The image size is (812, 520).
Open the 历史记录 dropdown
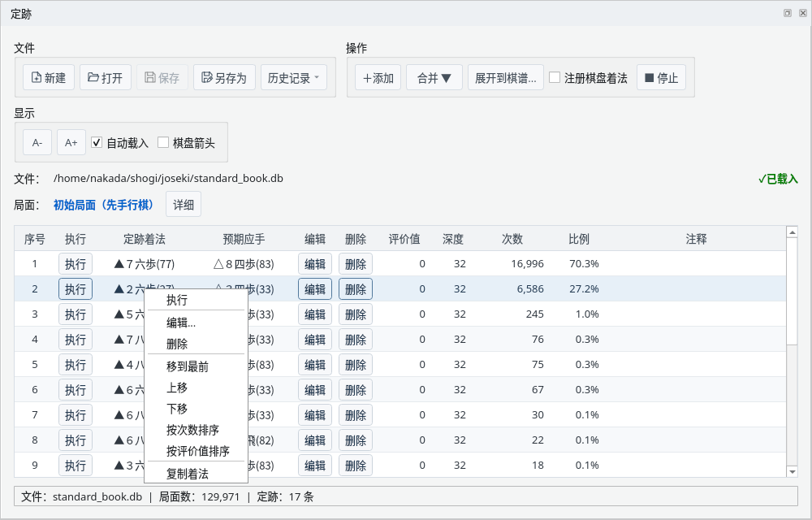[x=294, y=78]
